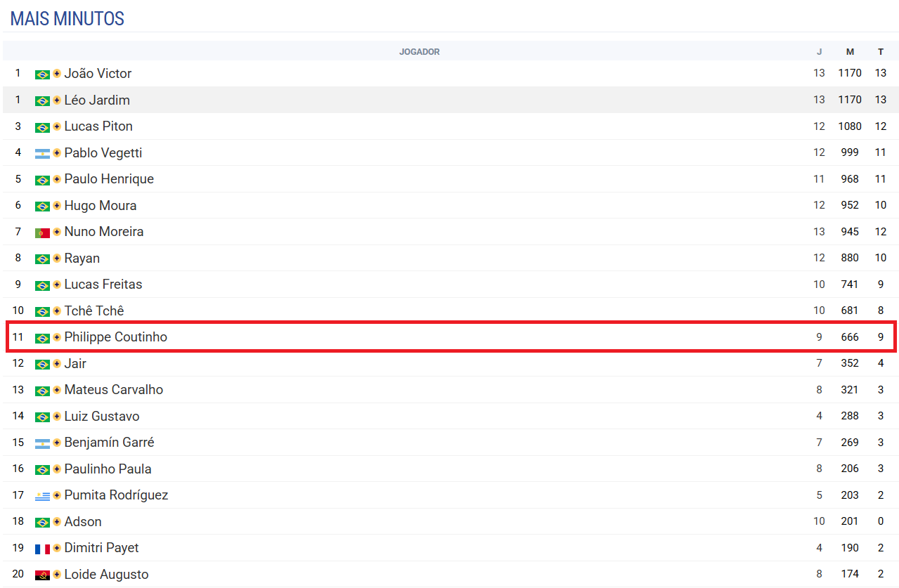Image resolution: width=899 pixels, height=588 pixels.
Task: Click the 201 minutes value for Adson
Action: 850,521
